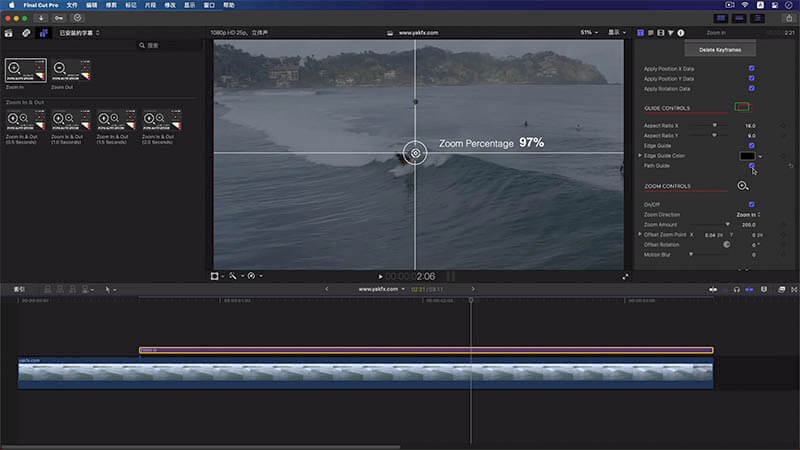Open the 51% viewer zoom dropdown

(588, 33)
